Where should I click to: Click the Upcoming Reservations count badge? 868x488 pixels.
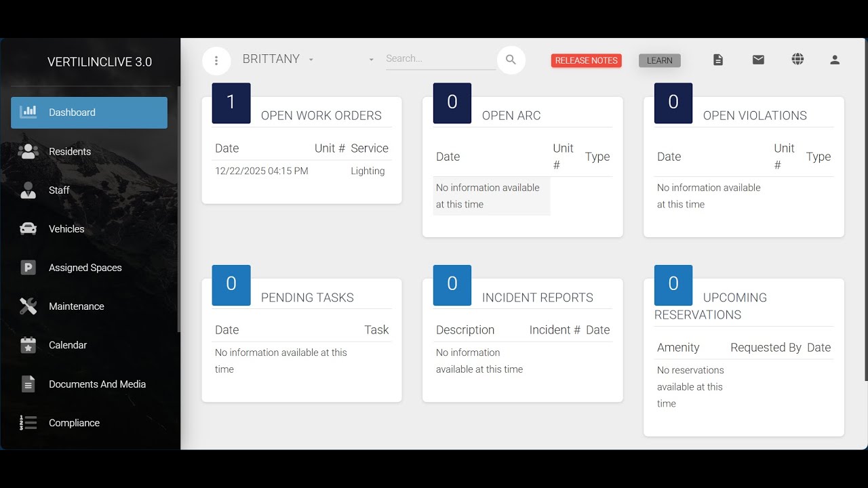coord(673,284)
